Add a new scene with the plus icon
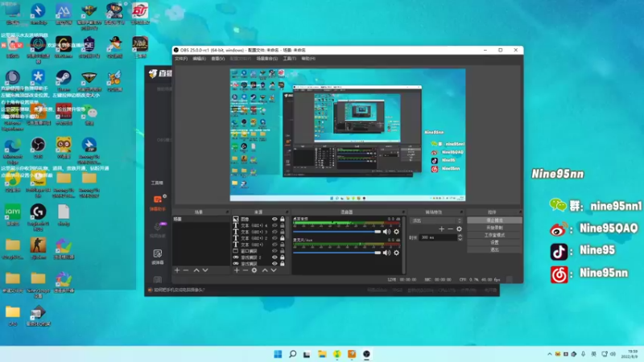644x362 pixels. point(177,270)
